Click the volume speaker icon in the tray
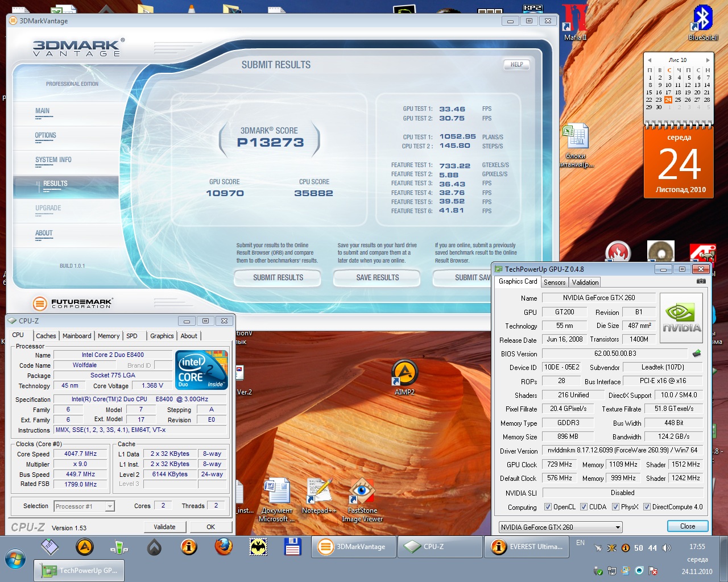Image resolution: width=728 pixels, height=582 pixels. (666, 548)
